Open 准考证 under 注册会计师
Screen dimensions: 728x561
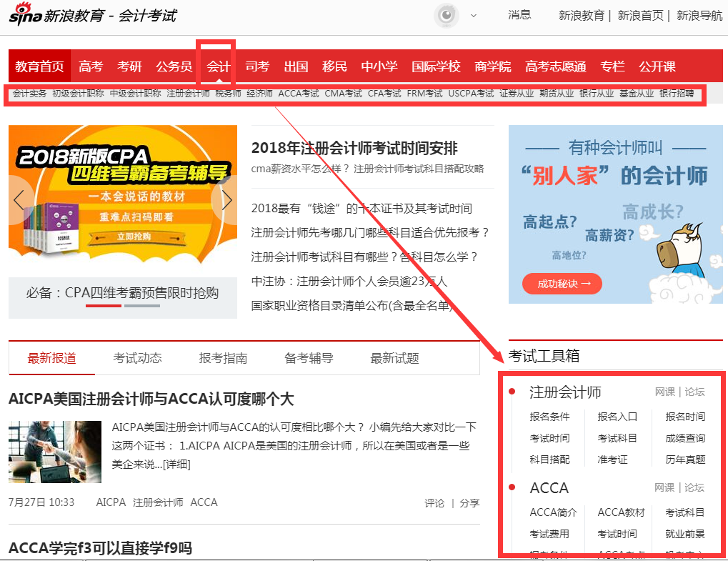pyautogui.click(x=612, y=460)
